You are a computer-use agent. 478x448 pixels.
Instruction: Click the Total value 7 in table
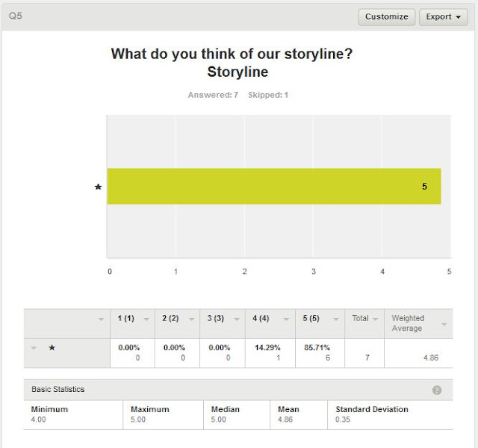[x=367, y=358]
